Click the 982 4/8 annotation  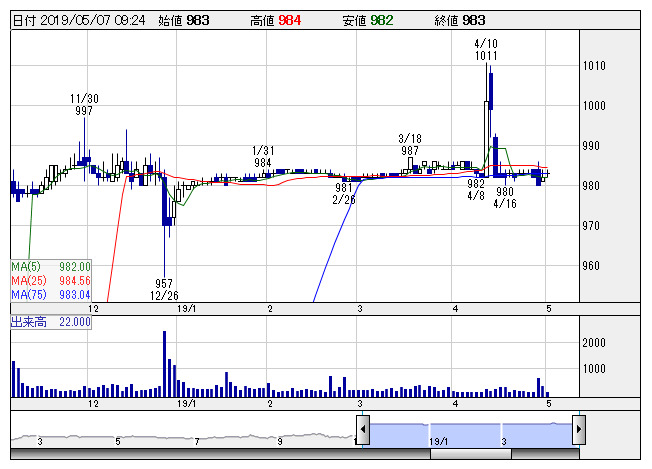[x=476, y=190]
